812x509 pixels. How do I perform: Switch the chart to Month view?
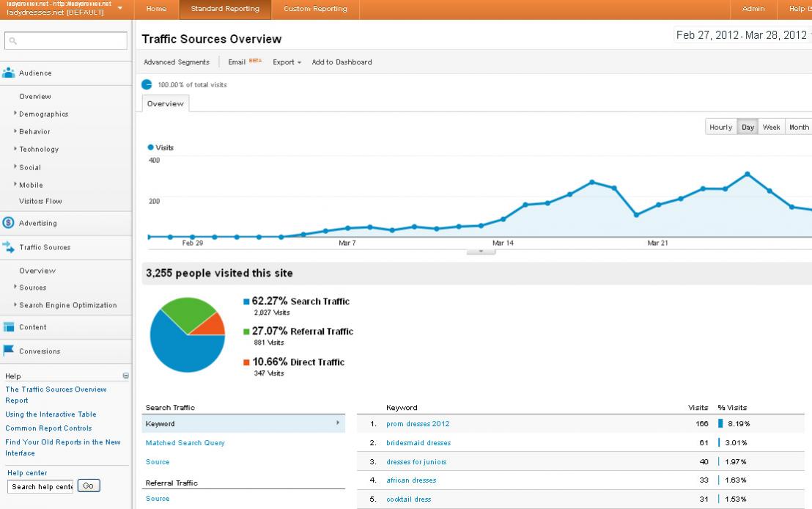pos(799,127)
